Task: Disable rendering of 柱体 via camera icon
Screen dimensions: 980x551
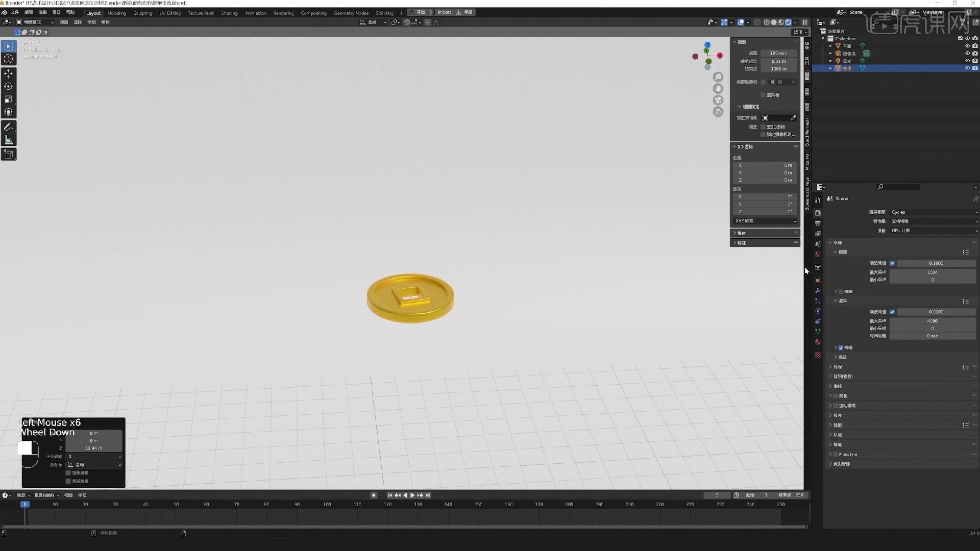Action: [x=975, y=68]
